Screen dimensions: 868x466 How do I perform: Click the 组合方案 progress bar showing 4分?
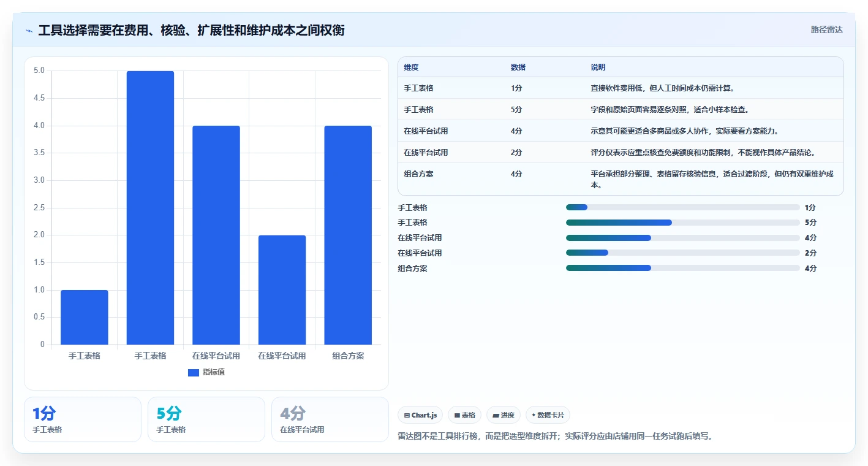click(683, 268)
